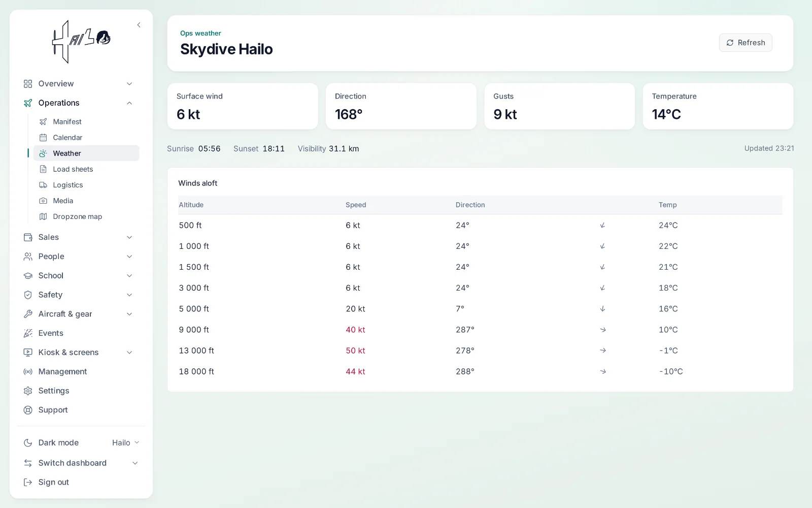Click the Speed column header

356,205
